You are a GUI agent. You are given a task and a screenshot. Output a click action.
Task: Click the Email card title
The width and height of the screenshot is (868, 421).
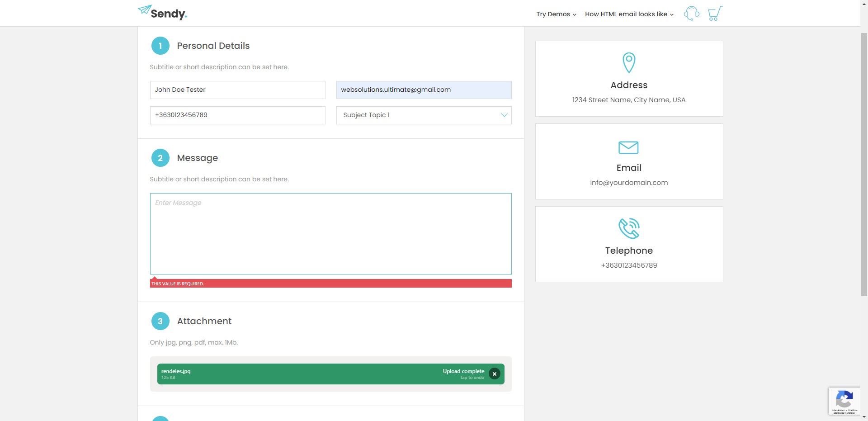pos(629,168)
